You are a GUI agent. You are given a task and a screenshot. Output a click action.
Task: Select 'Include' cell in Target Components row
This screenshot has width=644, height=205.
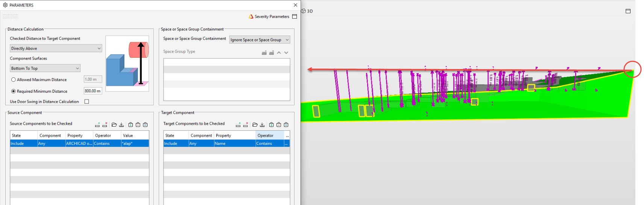[x=176, y=143]
